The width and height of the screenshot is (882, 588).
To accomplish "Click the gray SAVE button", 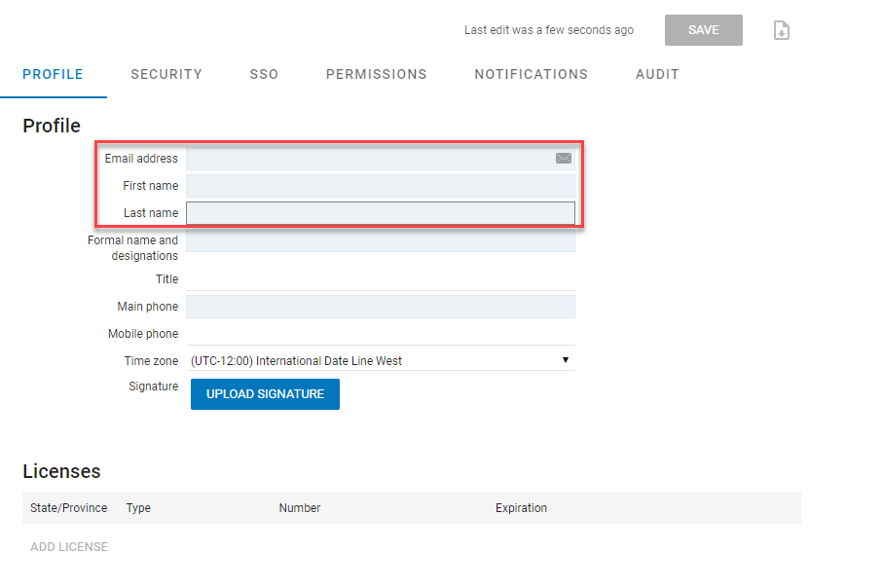I will coord(703,30).
